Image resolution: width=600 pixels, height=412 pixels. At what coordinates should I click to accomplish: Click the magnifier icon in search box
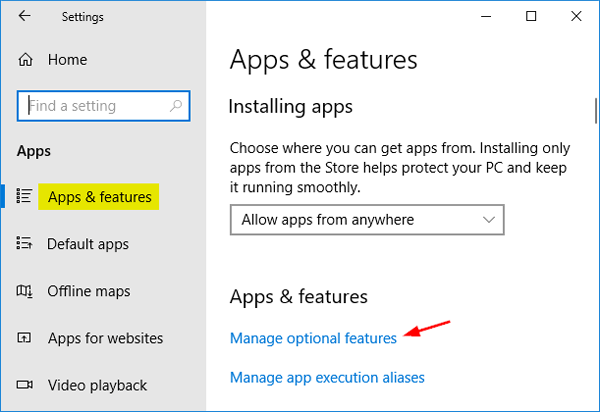(176, 105)
